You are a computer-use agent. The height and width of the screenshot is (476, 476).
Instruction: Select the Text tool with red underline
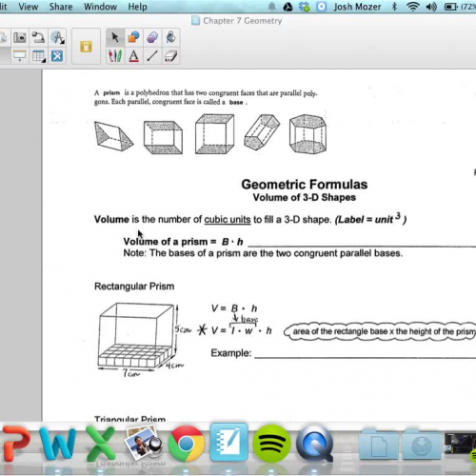[133, 56]
